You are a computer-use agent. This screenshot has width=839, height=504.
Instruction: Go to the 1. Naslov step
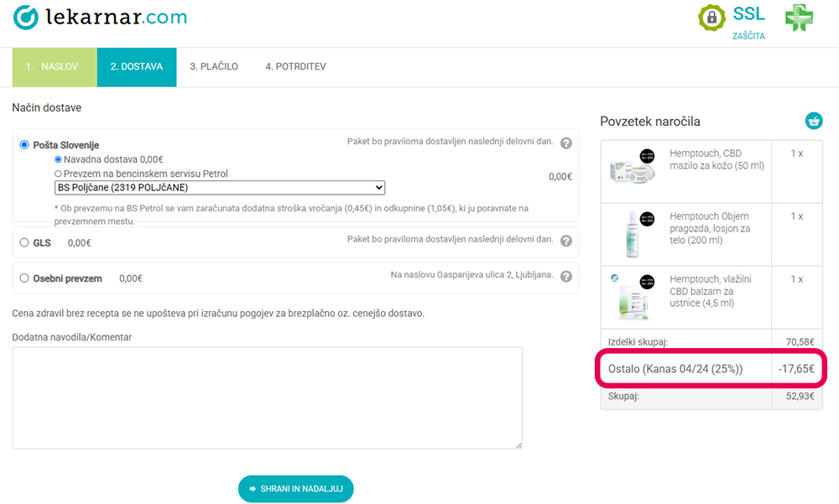coord(55,67)
